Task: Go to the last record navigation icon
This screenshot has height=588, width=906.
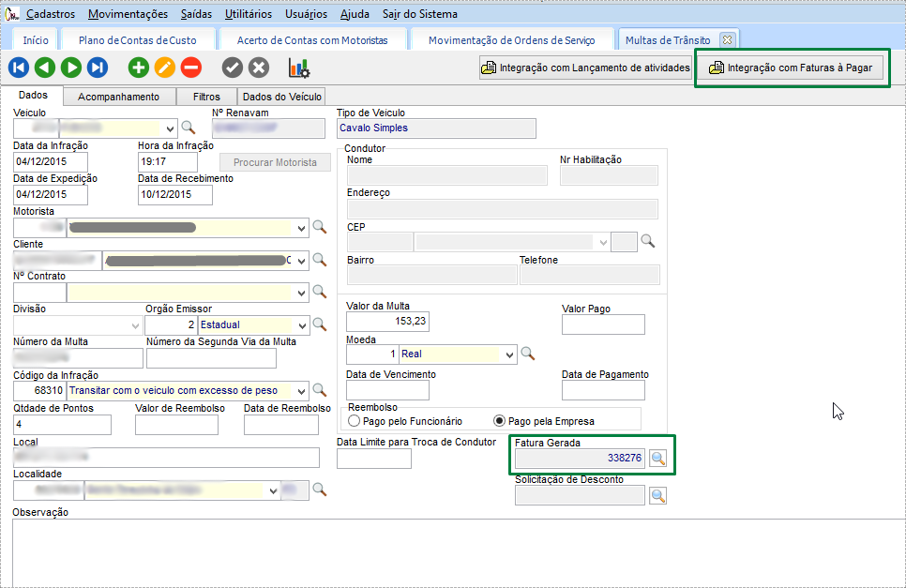Action: coord(97,68)
